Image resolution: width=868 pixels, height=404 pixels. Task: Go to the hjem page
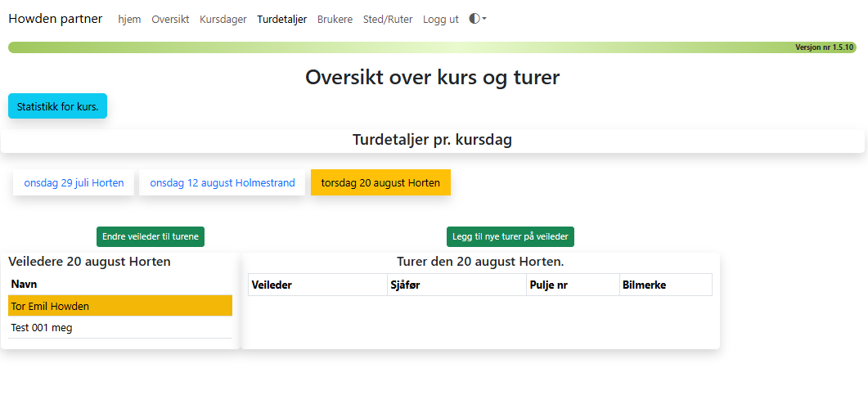129,20
